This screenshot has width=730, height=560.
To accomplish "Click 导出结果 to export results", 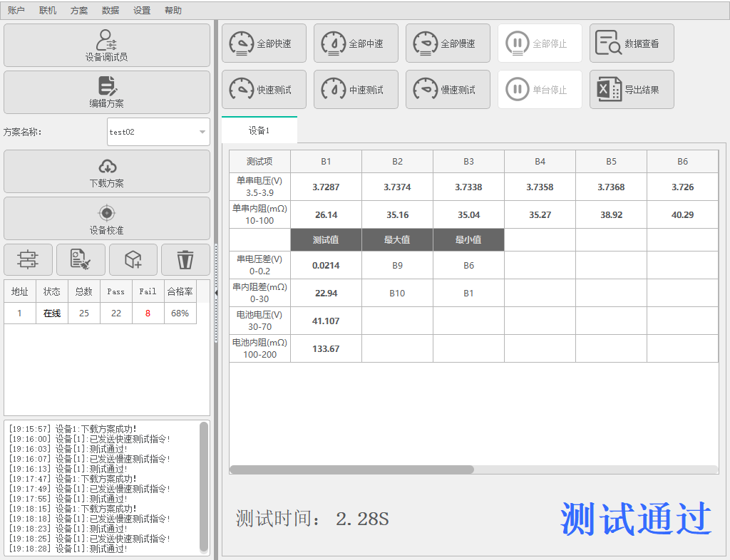I will click(x=632, y=90).
